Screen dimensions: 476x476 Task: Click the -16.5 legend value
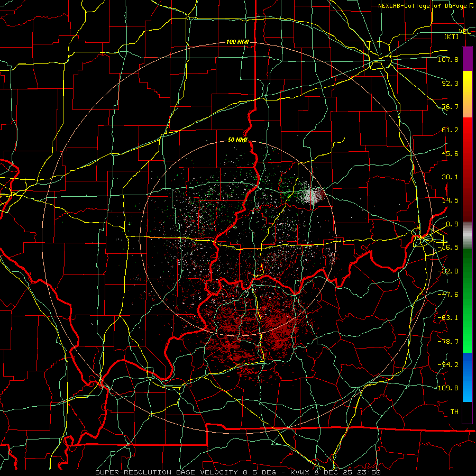point(448,248)
